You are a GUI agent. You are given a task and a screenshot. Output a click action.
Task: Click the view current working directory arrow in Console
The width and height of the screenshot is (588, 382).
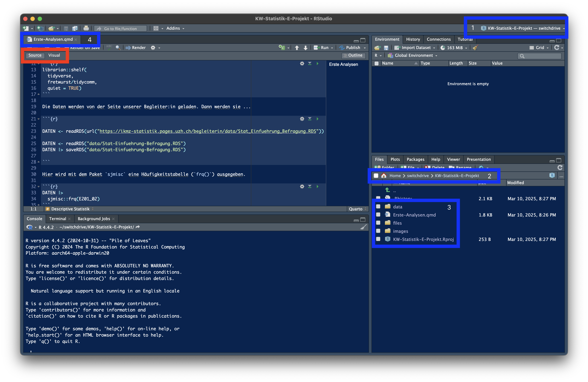(x=138, y=227)
